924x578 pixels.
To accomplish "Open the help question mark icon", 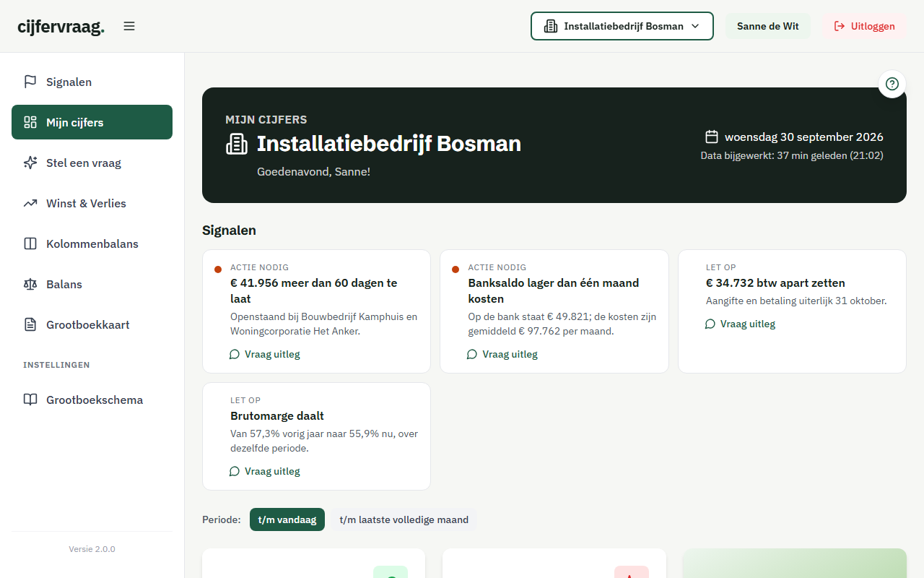I will 892,84.
